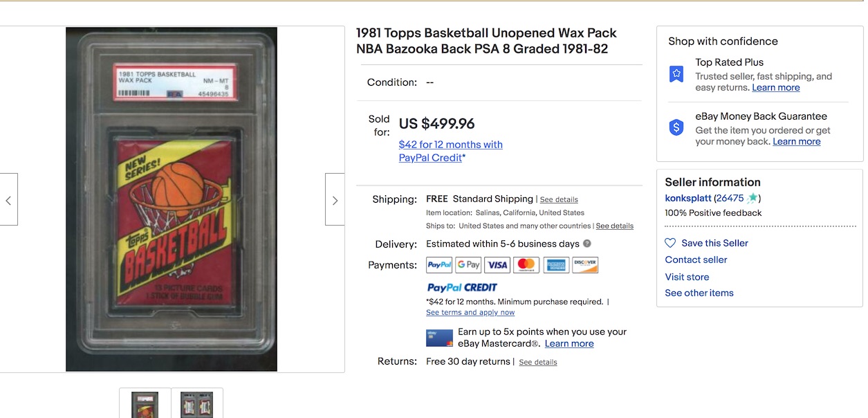Screen dimensions: 868x418
Task: Click the PayPal payment icon
Action: pos(439,265)
